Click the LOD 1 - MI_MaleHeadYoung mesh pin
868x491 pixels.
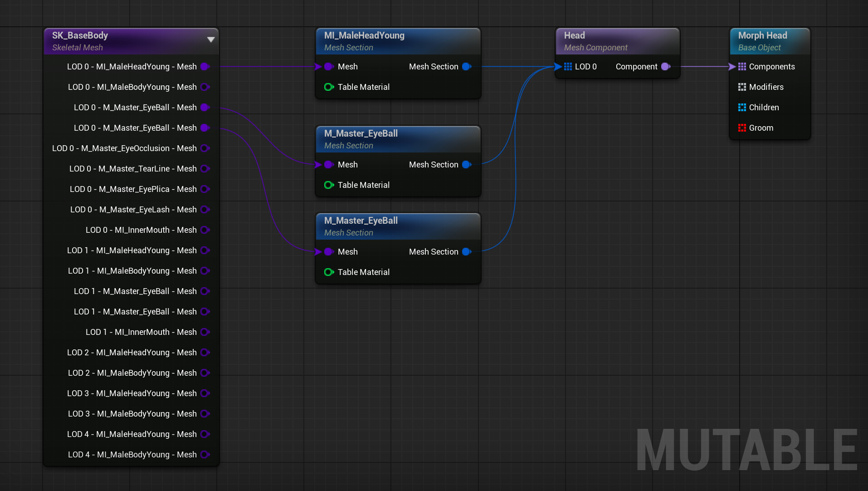205,250
